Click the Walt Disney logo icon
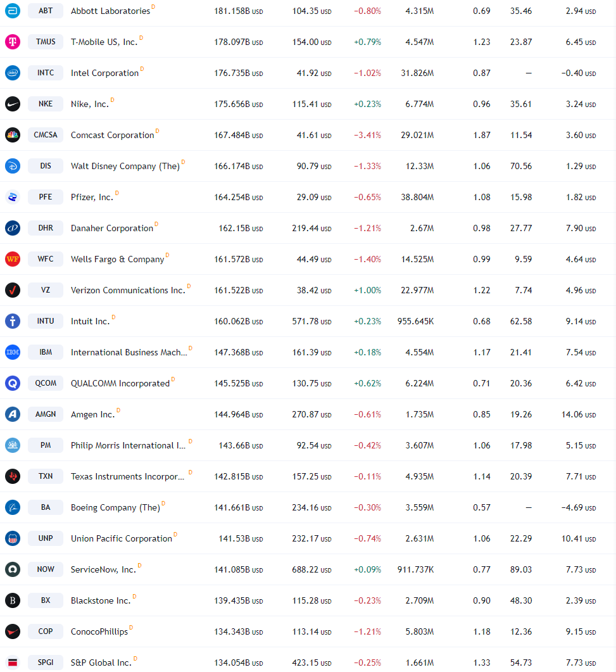This screenshot has width=616, height=672. click(x=13, y=166)
